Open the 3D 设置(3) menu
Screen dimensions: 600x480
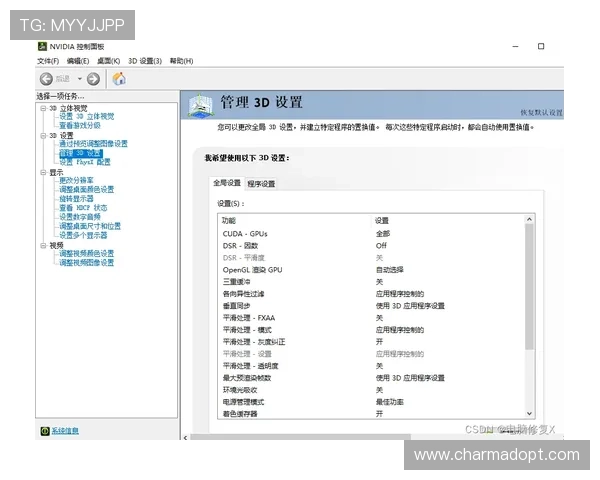(145, 61)
